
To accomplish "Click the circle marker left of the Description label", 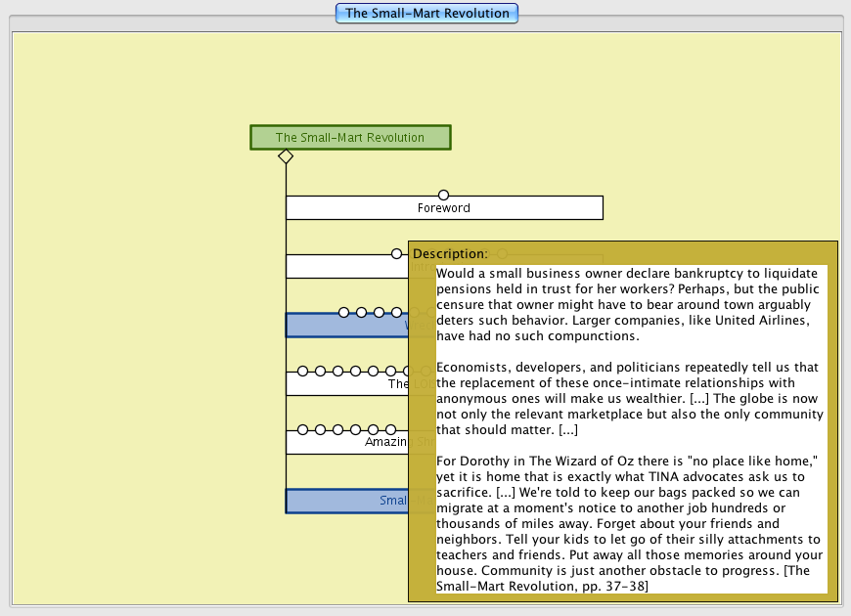I will [x=397, y=254].
